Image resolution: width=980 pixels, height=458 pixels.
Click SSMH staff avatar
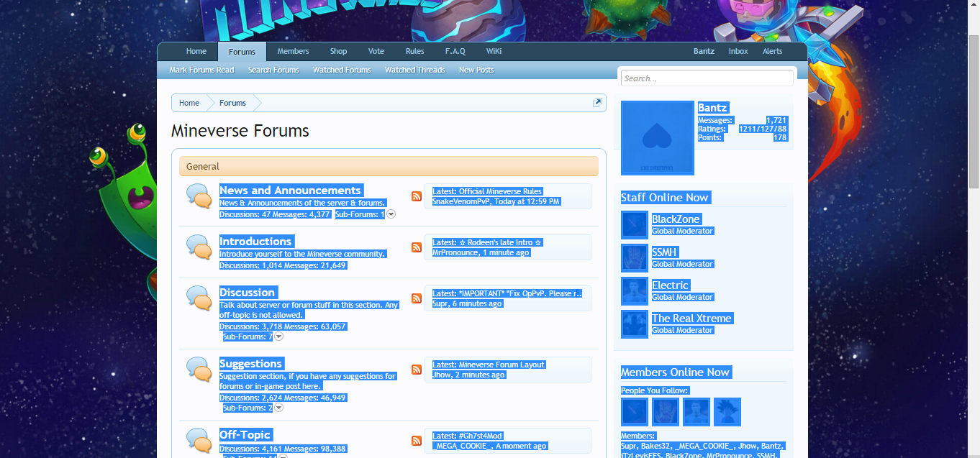pos(635,258)
